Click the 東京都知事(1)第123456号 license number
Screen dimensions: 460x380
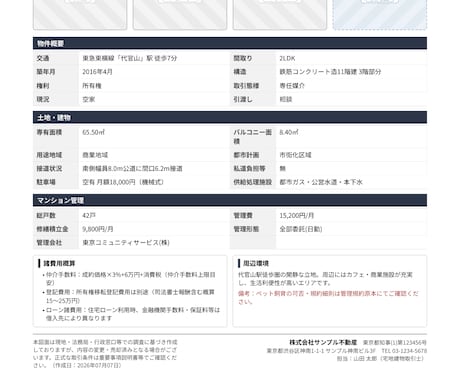tap(395, 343)
